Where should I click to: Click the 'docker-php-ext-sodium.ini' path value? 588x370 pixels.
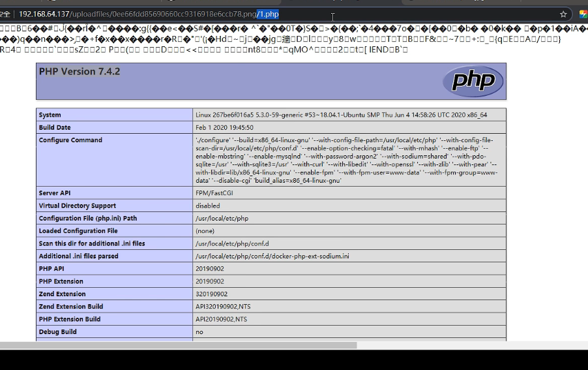(272, 256)
